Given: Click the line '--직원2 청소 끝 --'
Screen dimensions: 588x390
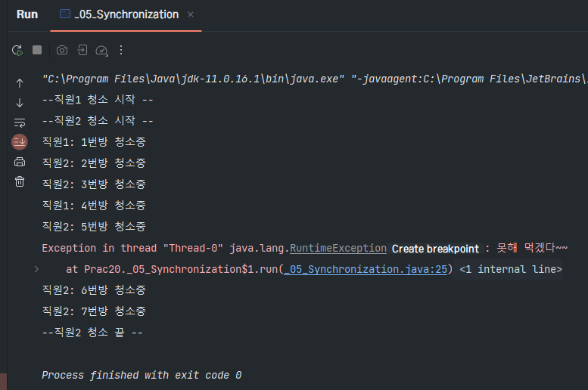Looking at the screenshot, I should point(92,333).
